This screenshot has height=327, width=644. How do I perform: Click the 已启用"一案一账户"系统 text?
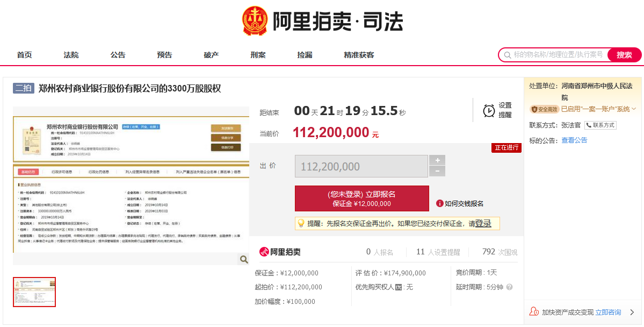pyautogui.click(x=596, y=109)
